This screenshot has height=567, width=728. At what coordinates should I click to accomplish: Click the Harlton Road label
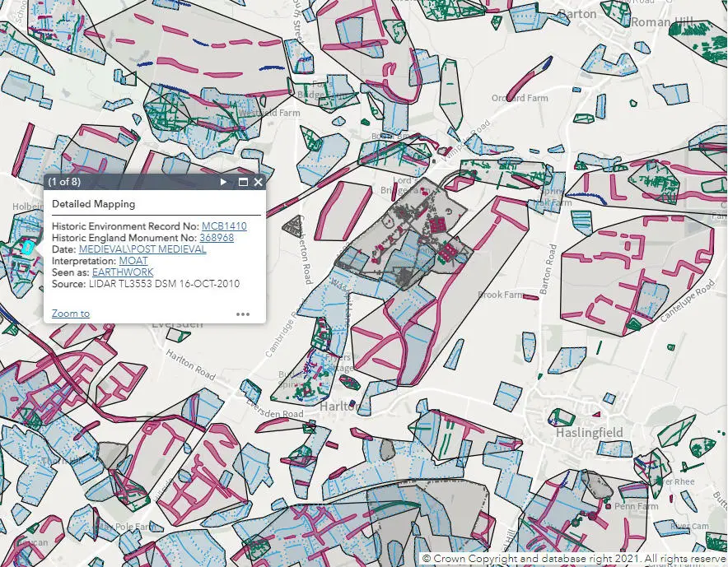tap(190, 365)
